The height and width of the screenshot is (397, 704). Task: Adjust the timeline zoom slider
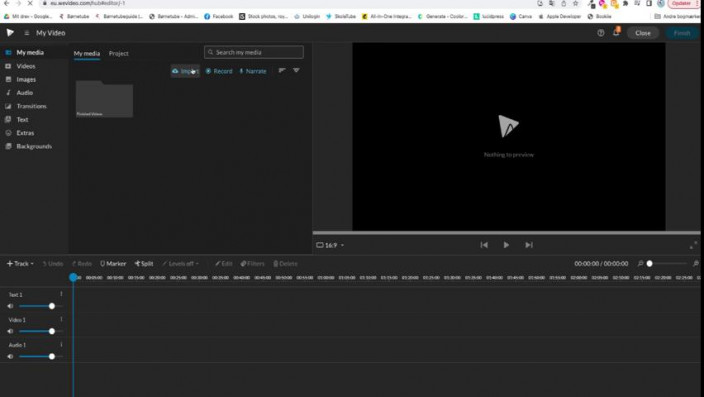click(668, 264)
